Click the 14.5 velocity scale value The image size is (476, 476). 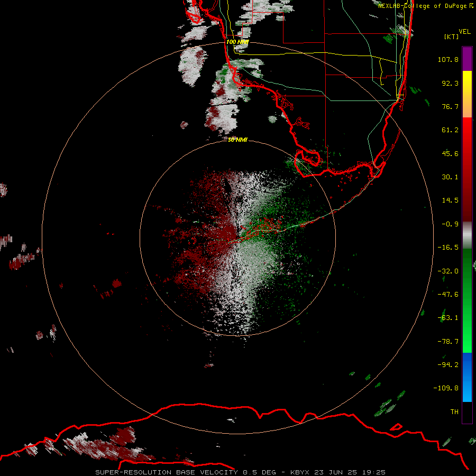450,200
